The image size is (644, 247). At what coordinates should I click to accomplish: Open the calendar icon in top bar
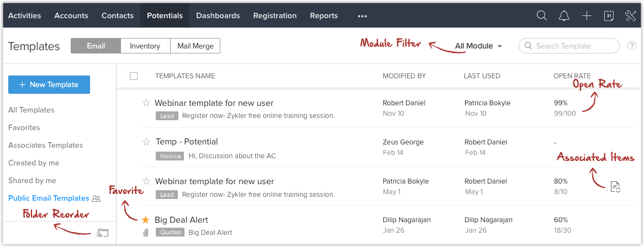(609, 15)
